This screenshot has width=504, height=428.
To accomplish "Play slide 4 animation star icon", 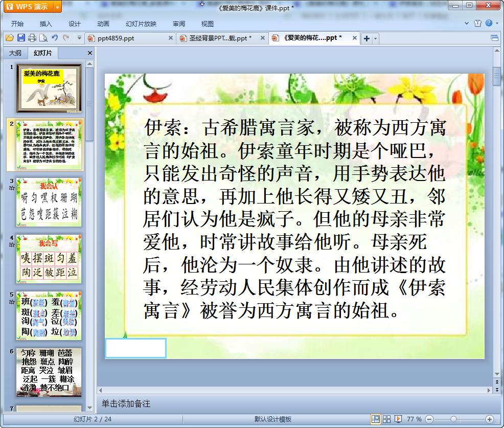I will pos(12,245).
